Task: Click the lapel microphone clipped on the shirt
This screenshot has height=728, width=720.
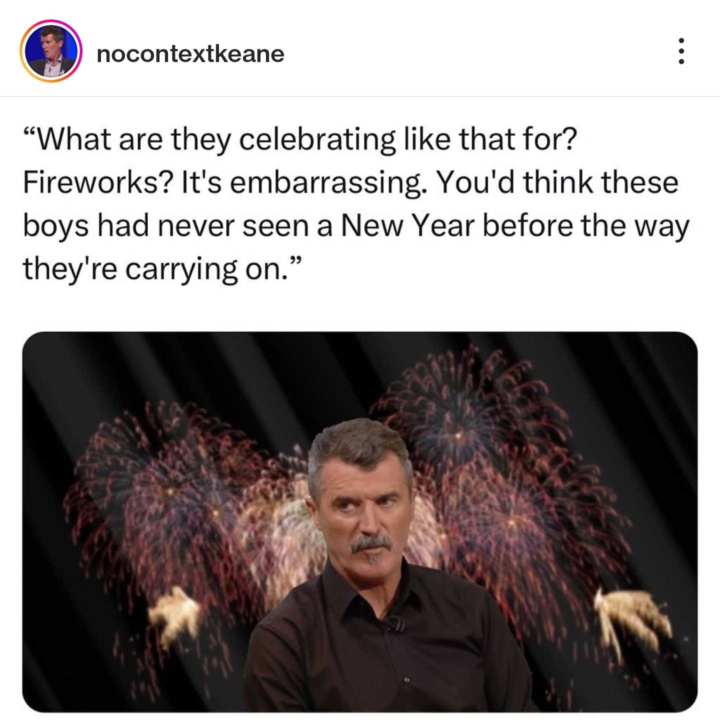Action: [x=396, y=622]
